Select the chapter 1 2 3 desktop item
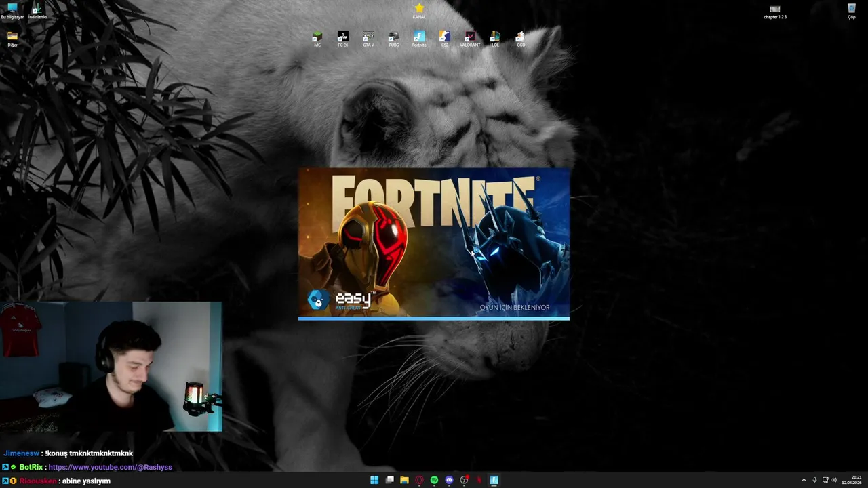 pos(775,12)
